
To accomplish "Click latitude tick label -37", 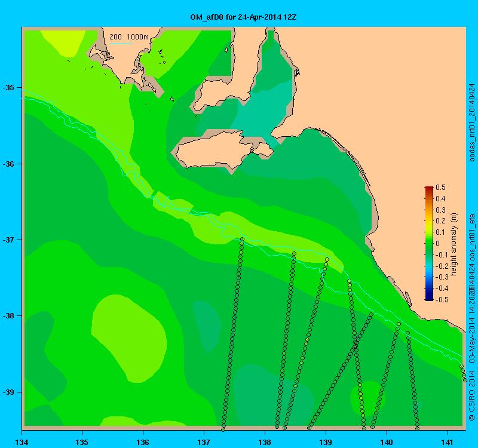I will click(x=8, y=240).
